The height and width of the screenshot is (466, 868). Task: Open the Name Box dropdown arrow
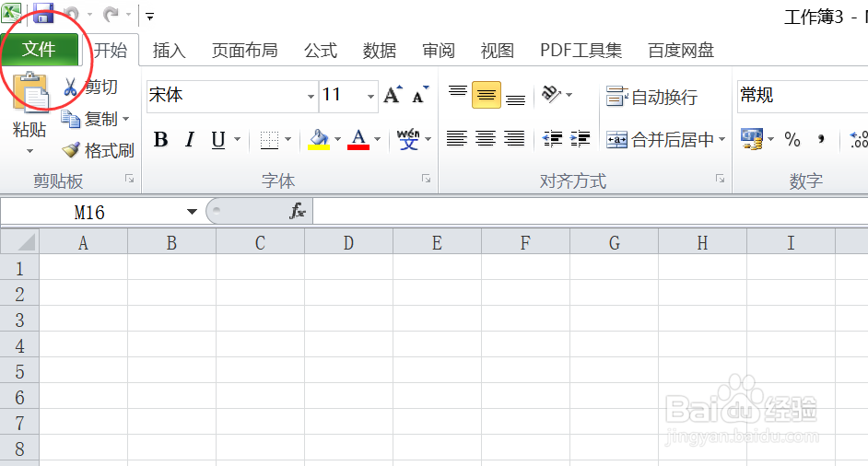click(192, 212)
